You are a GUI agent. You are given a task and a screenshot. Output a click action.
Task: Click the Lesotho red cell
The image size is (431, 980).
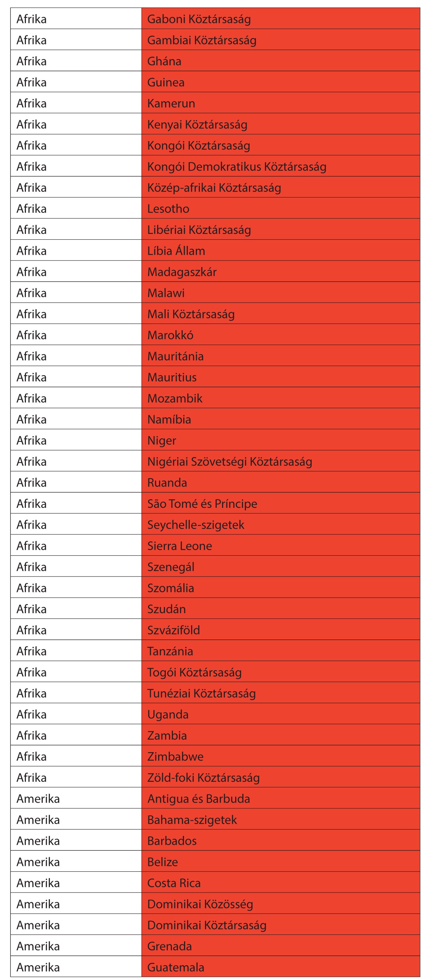point(280,209)
